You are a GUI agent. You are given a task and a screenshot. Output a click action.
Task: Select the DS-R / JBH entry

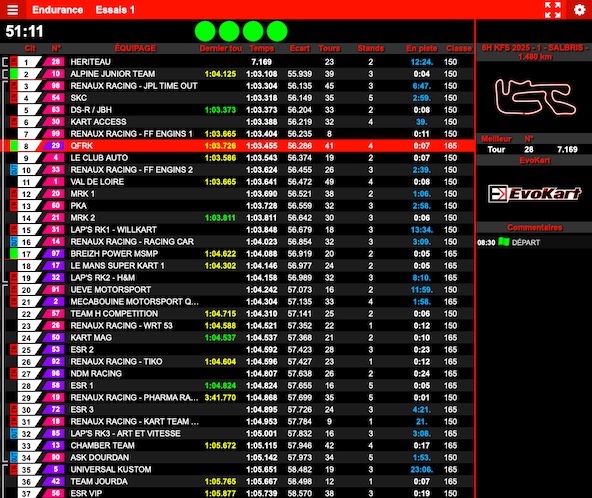click(x=91, y=110)
